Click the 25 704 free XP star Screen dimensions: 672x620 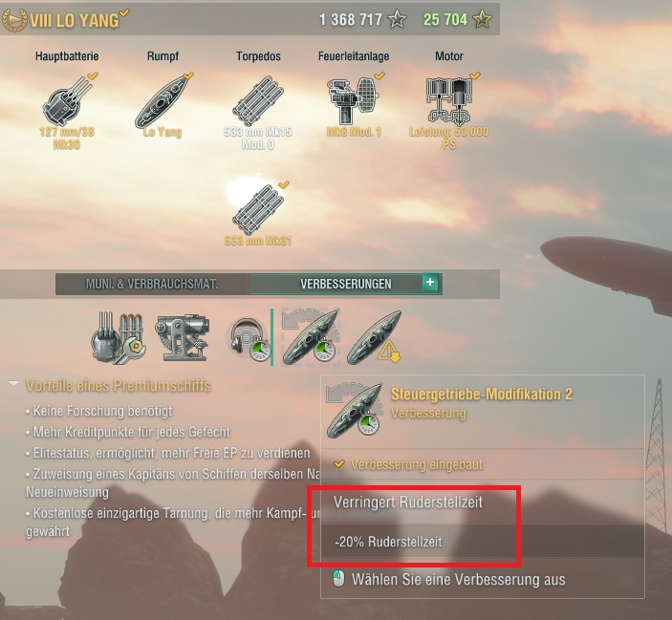(x=482, y=19)
